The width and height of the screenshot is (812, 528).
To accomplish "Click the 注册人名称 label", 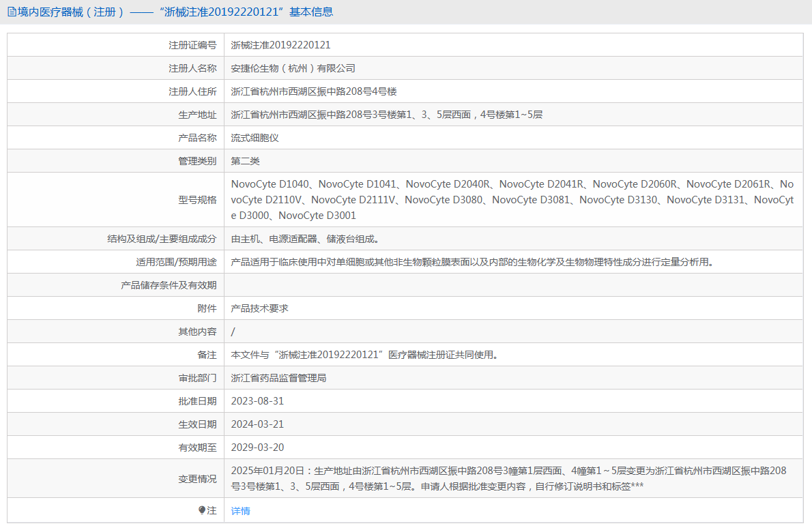I will [192, 68].
